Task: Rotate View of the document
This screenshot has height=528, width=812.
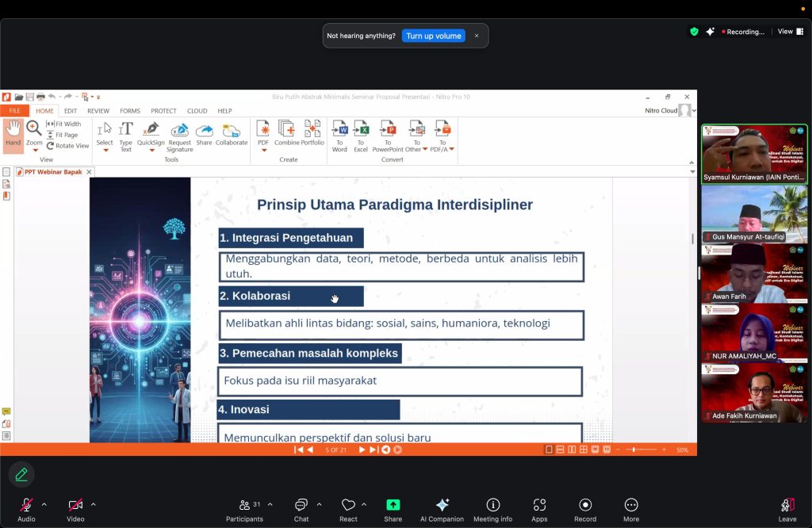Action: coord(70,146)
